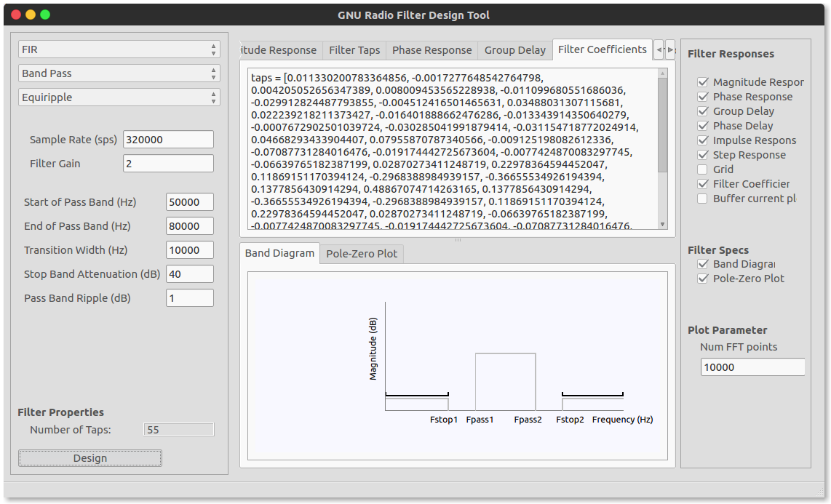
Task: Click coefficients scrollbar up arrow
Action: [x=662, y=73]
